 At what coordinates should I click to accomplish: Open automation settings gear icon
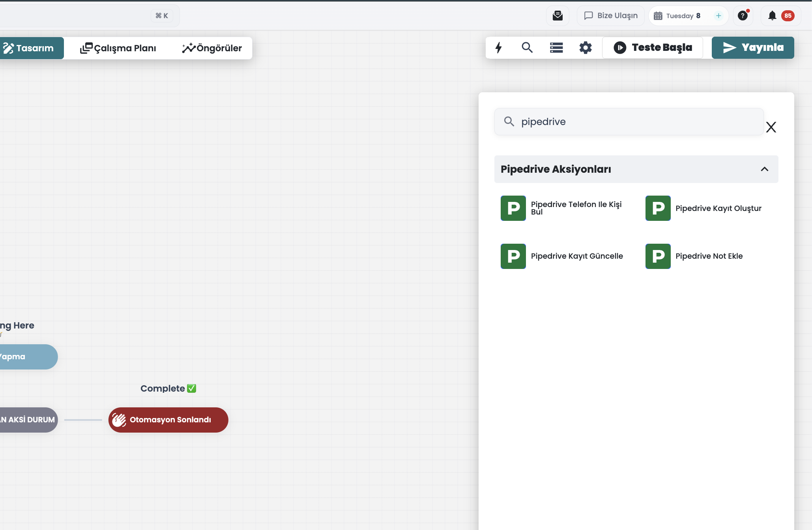point(586,48)
